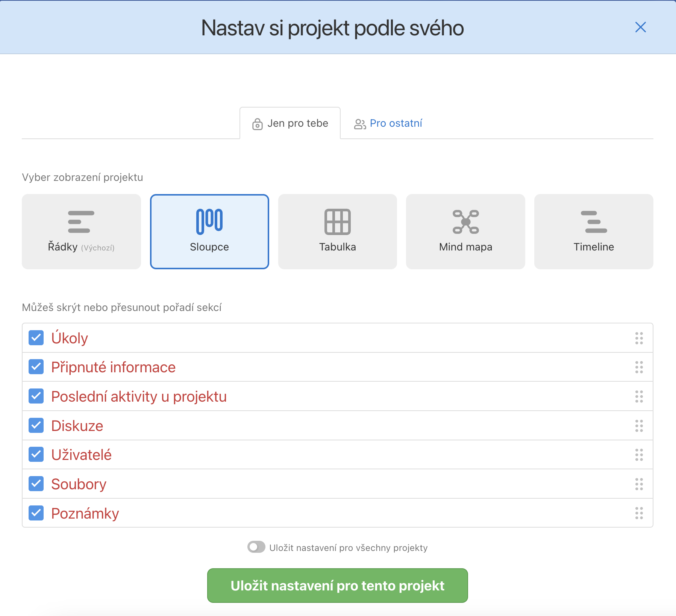
Task: Toggle the Poznámky section checkbox
Action: pyautogui.click(x=36, y=513)
